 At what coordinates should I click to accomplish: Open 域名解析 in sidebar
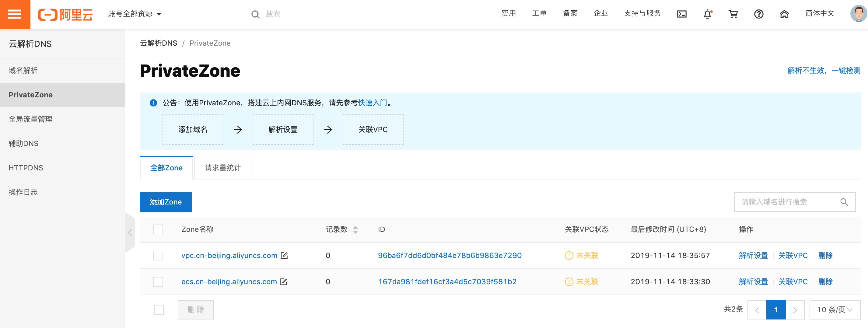(63, 70)
